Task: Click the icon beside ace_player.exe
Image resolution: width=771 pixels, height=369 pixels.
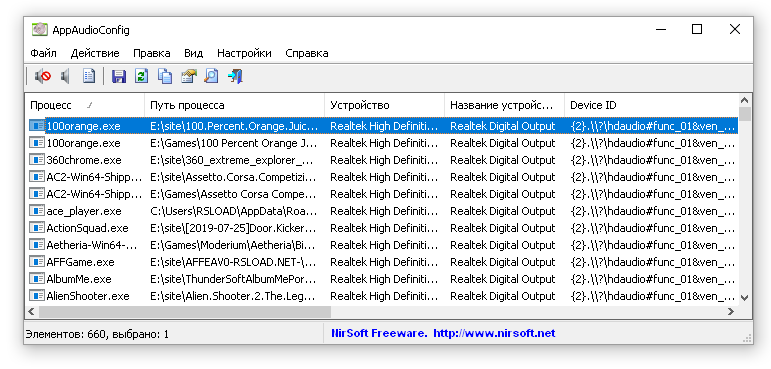Action: 37,211
